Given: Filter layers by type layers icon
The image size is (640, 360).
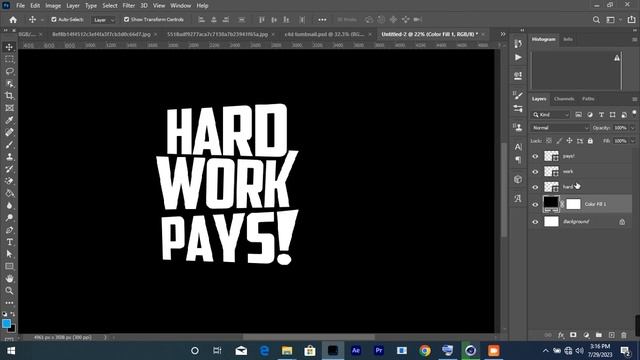Looking at the screenshot, I should click(x=601, y=115).
